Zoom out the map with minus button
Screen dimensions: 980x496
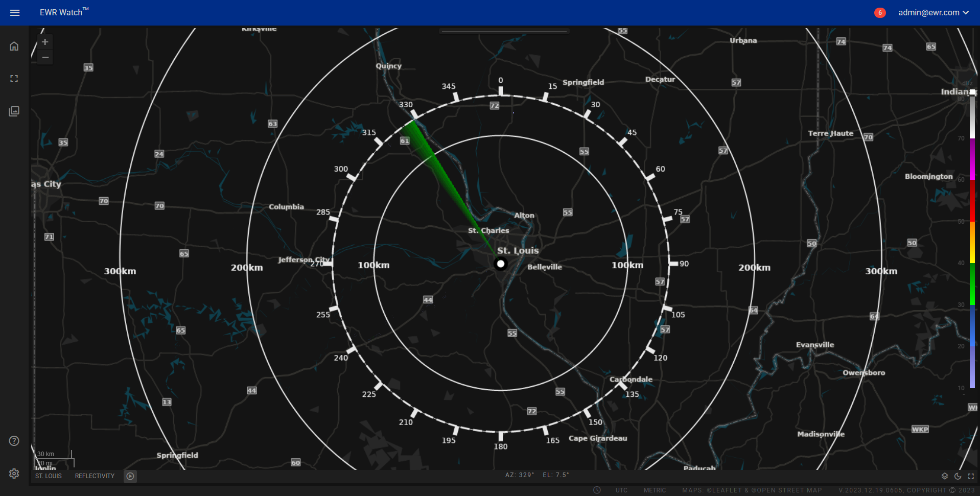click(45, 57)
